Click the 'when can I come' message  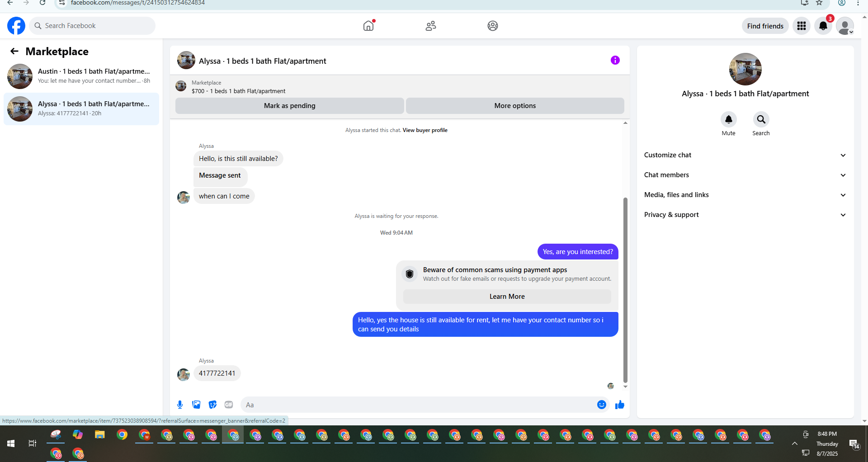(x=224, y=196)
